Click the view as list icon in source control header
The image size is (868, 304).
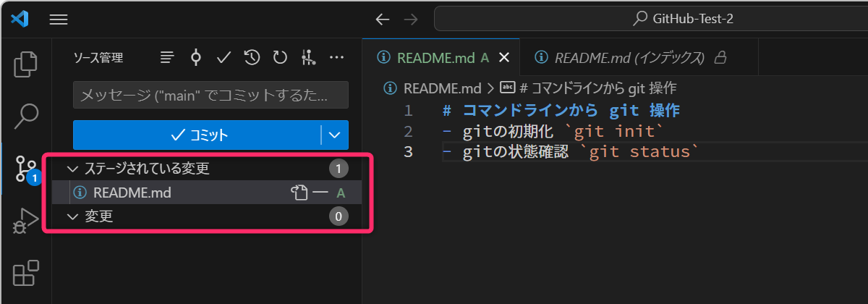167,58
